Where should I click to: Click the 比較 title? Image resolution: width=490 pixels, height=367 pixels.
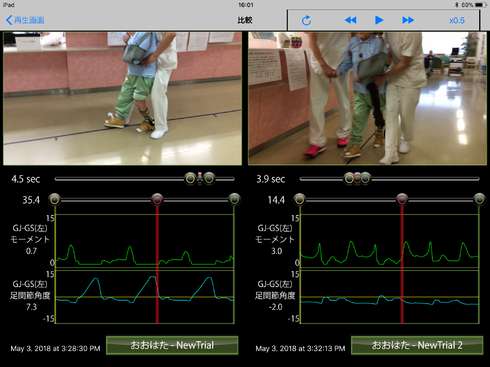[x=245, y=20]
